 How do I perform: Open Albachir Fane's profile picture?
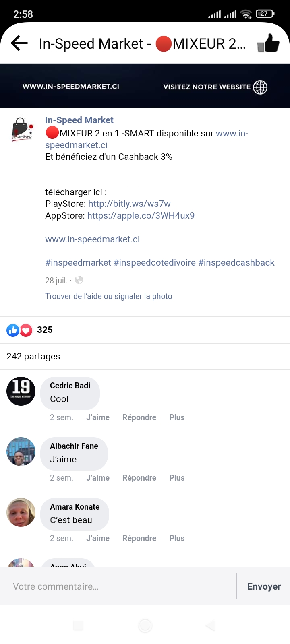(x=21, y=452)
